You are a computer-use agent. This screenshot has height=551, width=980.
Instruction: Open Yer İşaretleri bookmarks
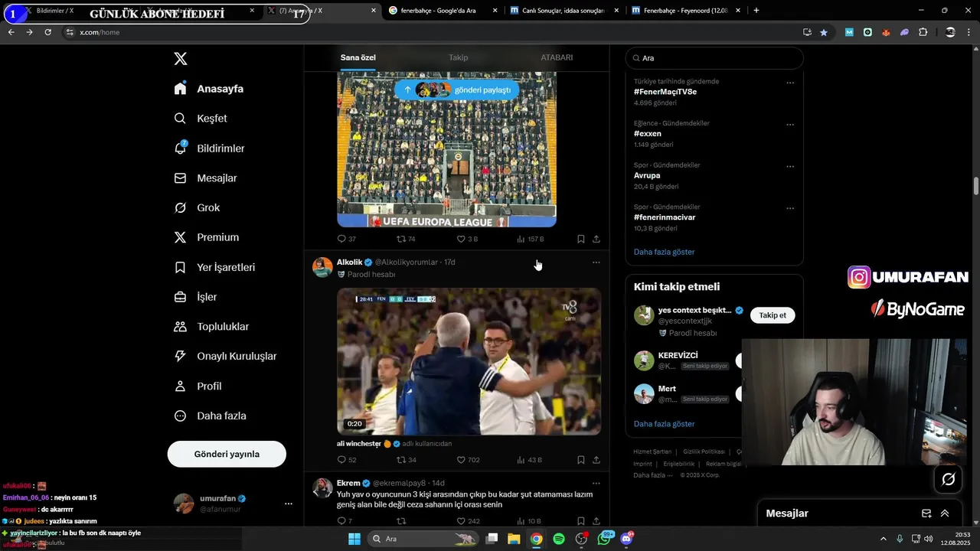tap(214, 267)
